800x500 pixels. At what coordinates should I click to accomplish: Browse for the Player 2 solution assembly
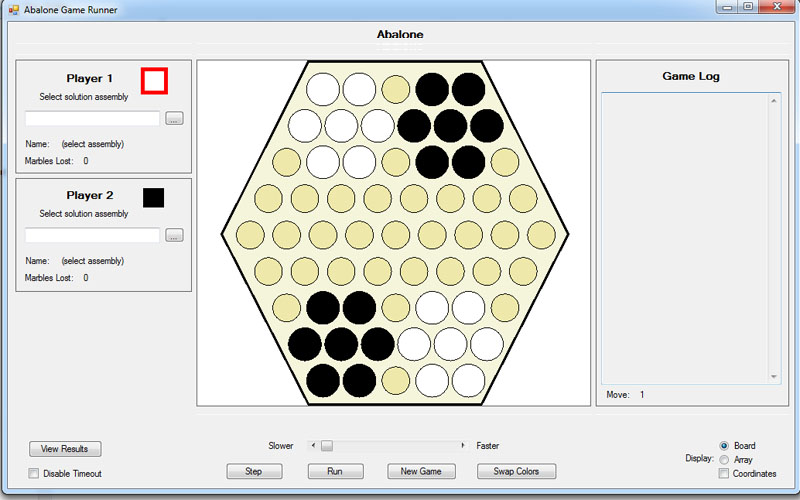pyautogui.click(x=174, y=235)
